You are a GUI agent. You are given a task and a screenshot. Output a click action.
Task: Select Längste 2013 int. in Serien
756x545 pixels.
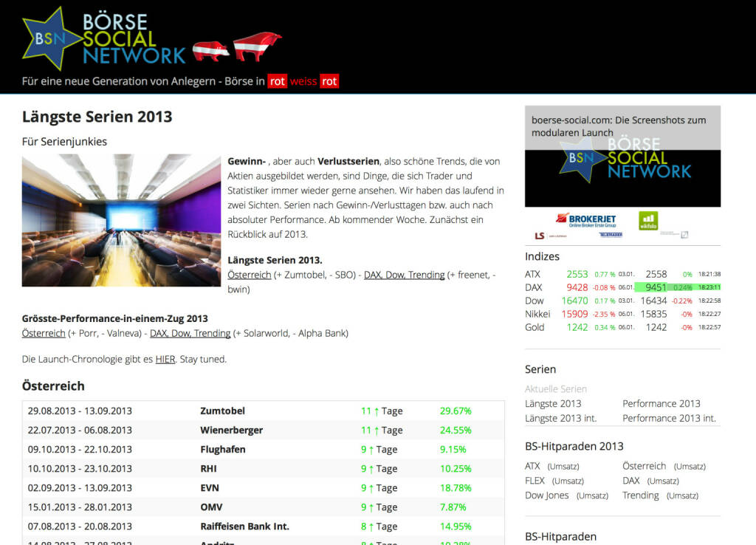tap(560, 418)
